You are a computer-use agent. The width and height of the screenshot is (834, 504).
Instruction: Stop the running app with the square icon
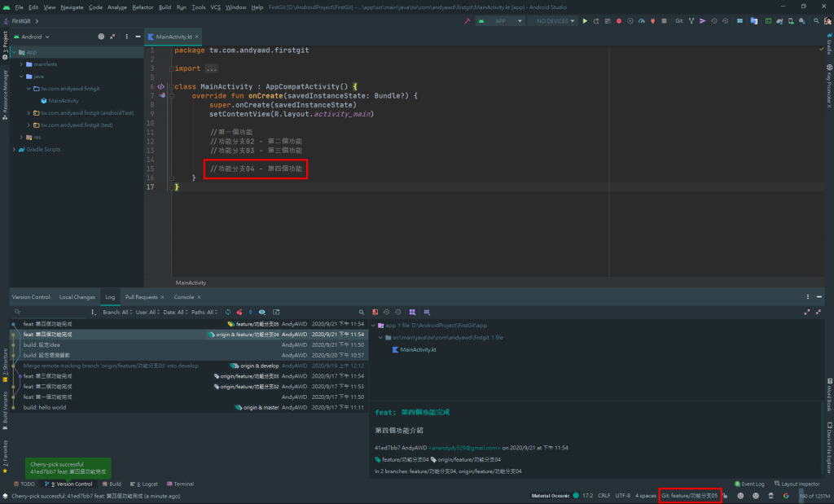pyautogui.click(x=664, y=21)
